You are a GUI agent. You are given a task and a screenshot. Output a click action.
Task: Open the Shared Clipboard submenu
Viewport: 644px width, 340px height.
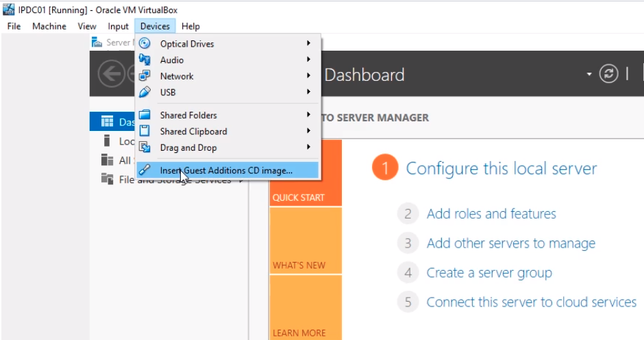coord(227,131)
